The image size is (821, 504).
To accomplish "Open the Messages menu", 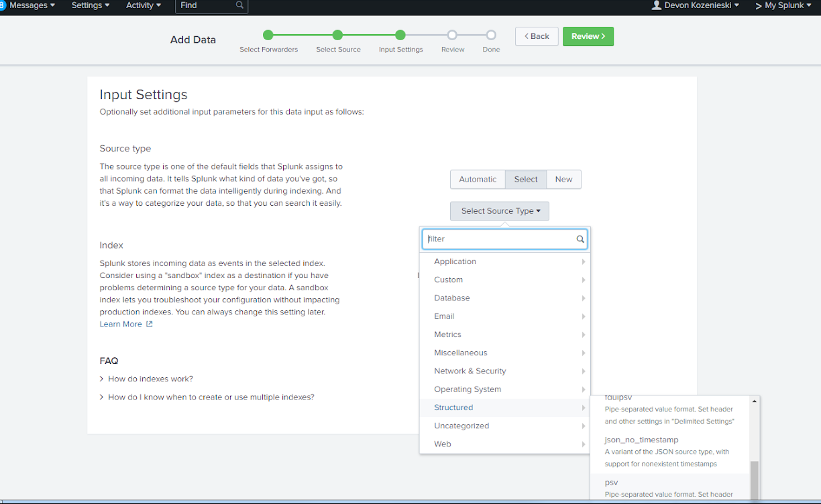I will point(32,5).
